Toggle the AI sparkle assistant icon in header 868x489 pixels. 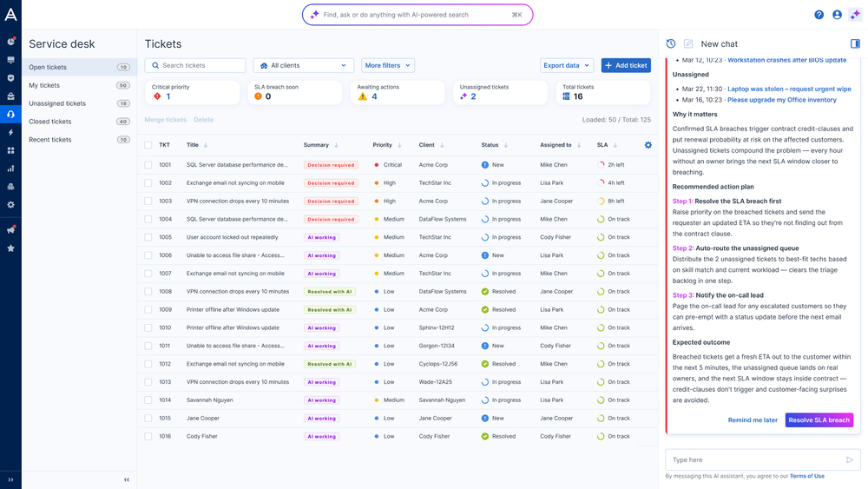tap(855, 15)
